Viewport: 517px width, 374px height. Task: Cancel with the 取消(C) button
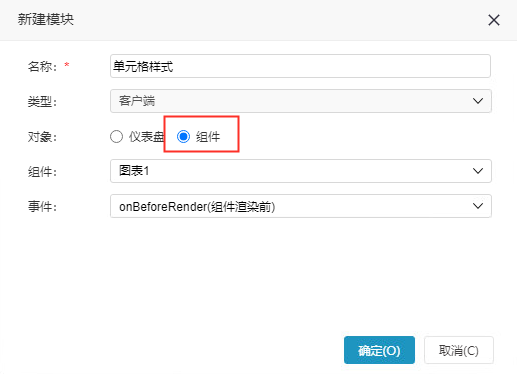(459, 350)
